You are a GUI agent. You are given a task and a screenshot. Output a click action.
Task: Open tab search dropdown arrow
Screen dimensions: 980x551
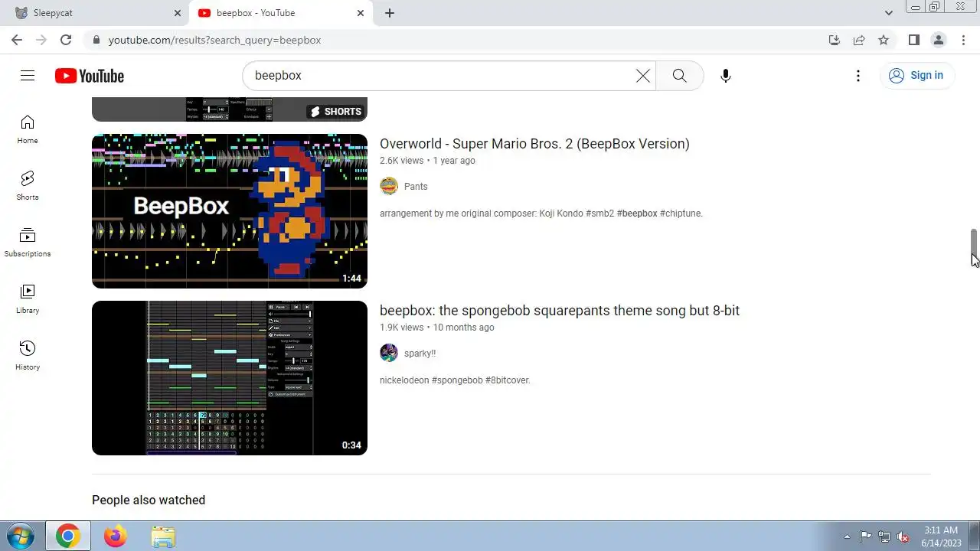click(888, 13)
